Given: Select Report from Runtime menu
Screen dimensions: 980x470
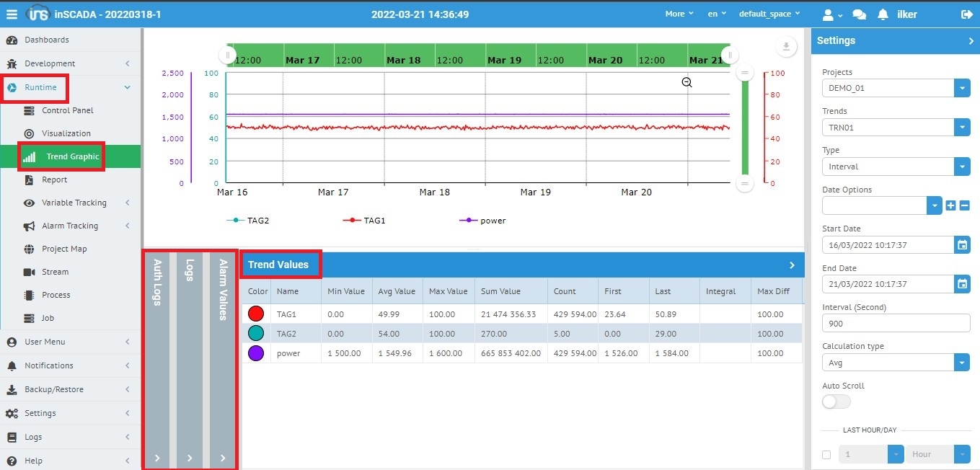Looking at the screenshot, I should coord(55,179).
